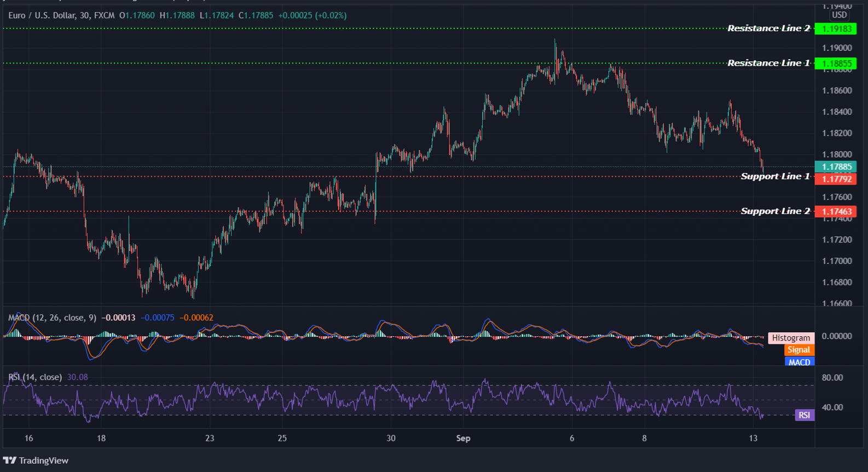Click the 1.16800 price axis label
This screenshot has width=868, height=472.
point(837,283)
